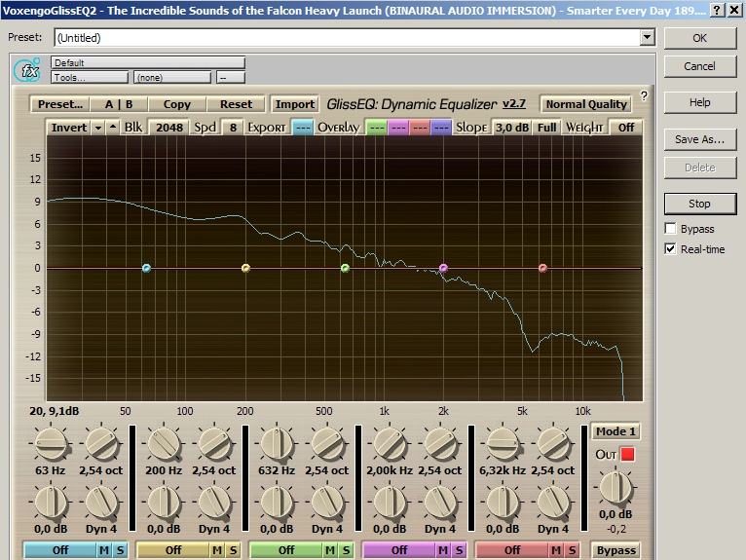The width and height of the screenshot is (746, 560).
Task: Change the spectrum speed 8 value
Action: click(233, 128)
